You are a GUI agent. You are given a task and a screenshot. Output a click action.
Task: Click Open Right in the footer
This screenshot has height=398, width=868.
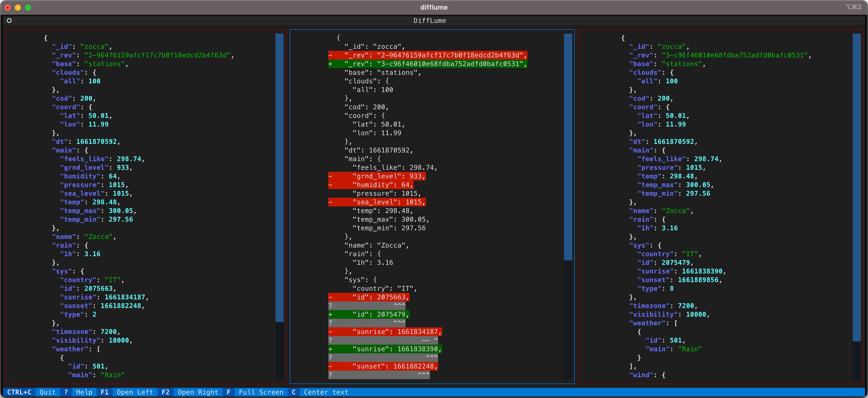198,392
